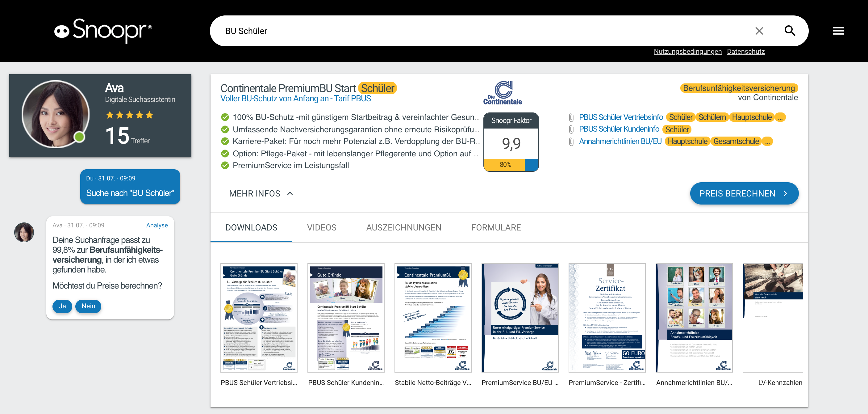Click Hauptschule tag beside Vertriebsinfo
868x414 pixels.
(752, 117)
